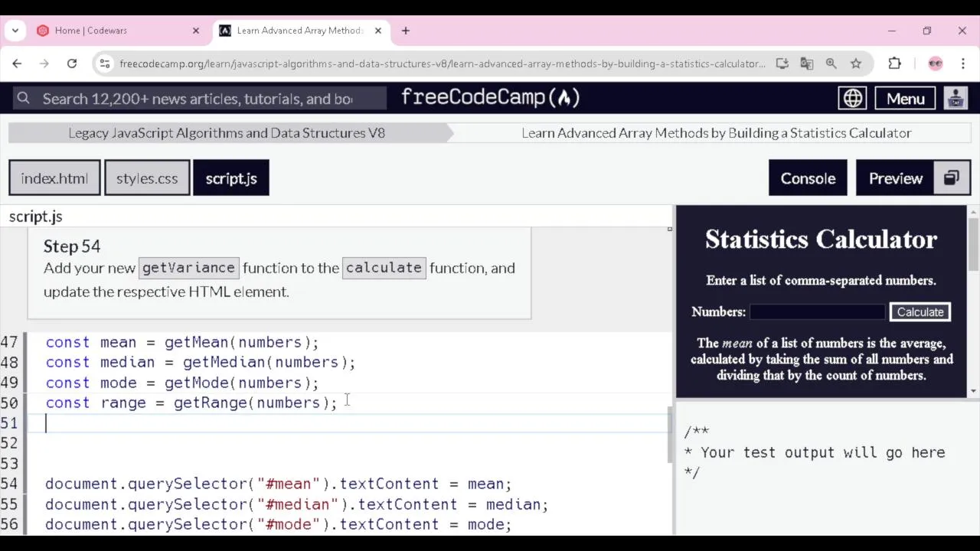Click the script.js file name label
The height and width of the screenshot is (551, 980).
click(x=36, y=217)
